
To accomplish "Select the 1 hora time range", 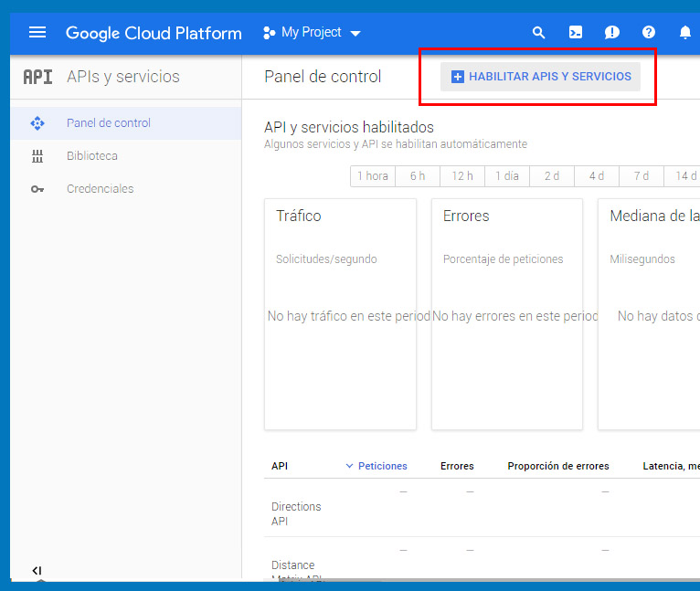I will (x=373, y=176).
